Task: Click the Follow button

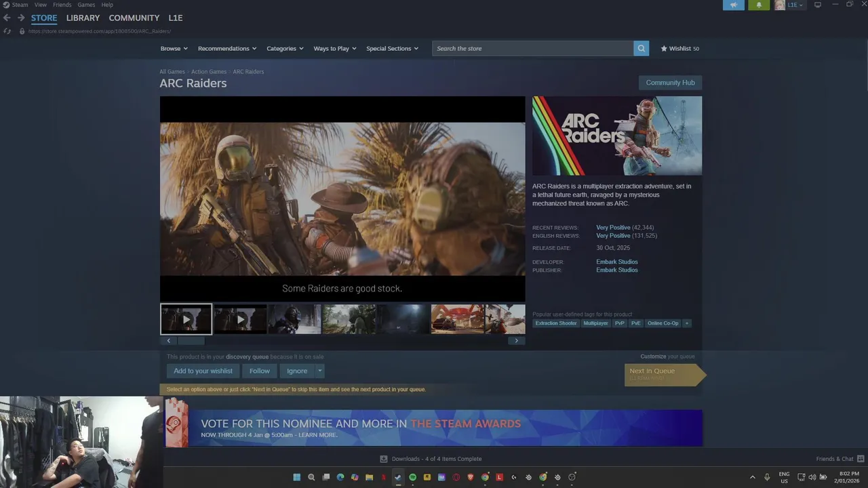Action: [x=259, y=371]
